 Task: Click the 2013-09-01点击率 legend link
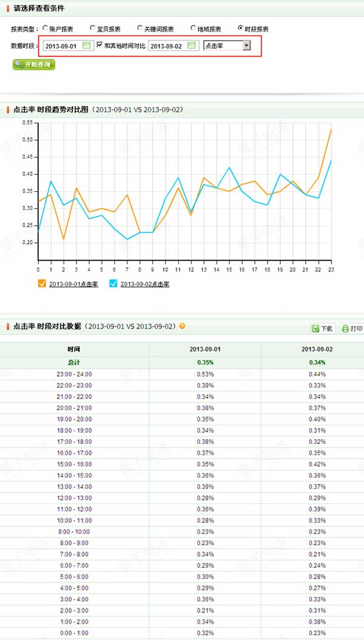pos(74,284)
